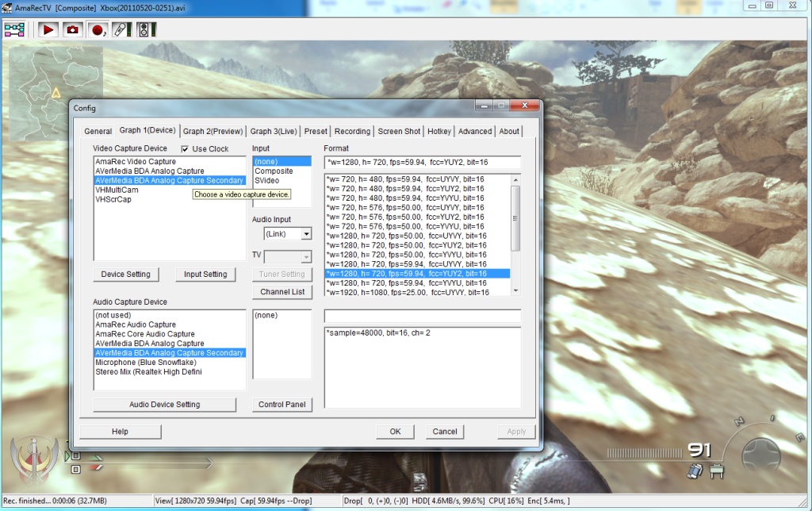Take a screenshot with the camera icon
The height and width of the screenshot is (511, 812).
coord(72,29)
